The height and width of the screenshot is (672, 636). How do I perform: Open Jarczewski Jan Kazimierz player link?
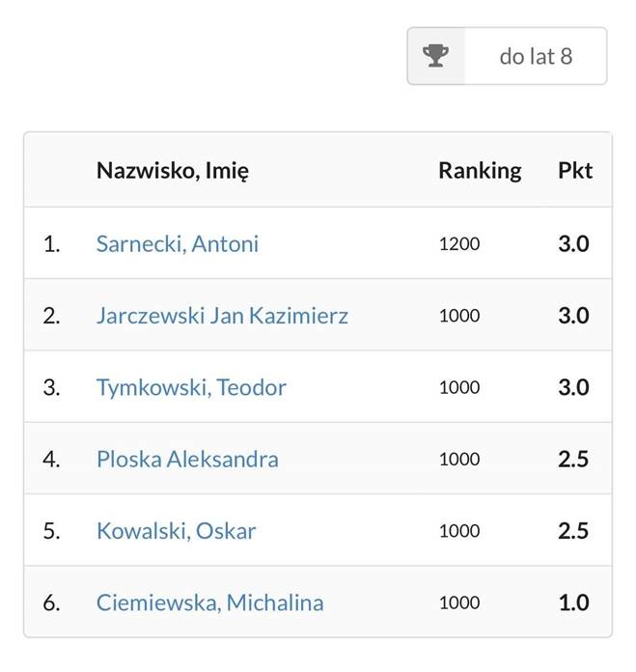click(x=222, y=316)
